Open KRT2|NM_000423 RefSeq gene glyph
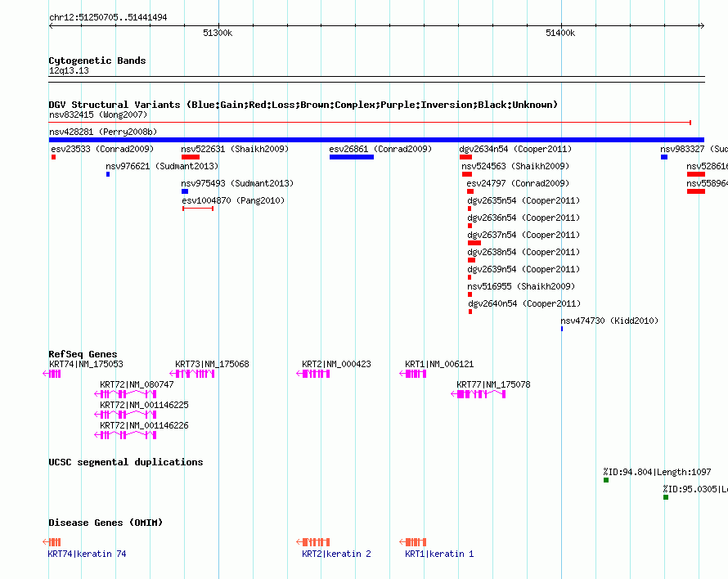Viewport: 728px width, 579px height. [x=313, y=374]
